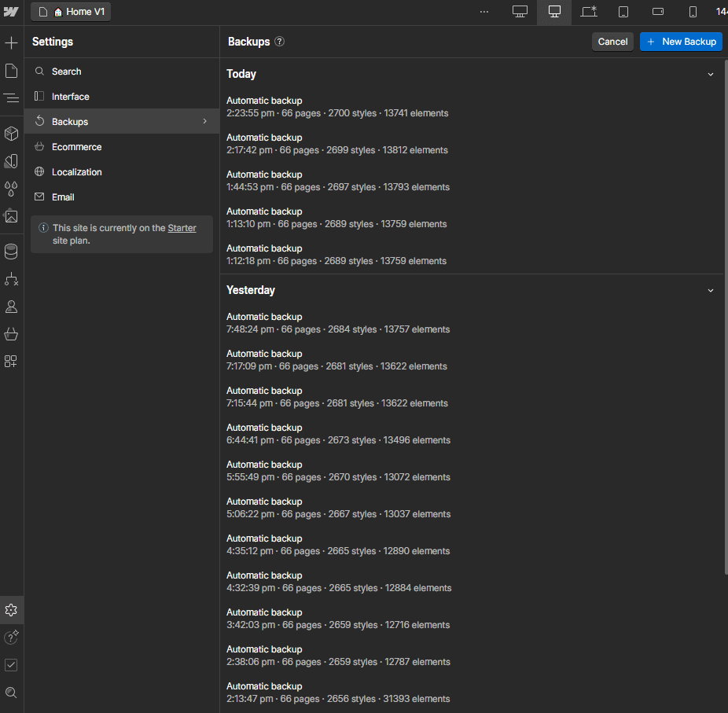Screen dimensions: 728x713
Task: Collapse the Today backups section
Action: (x=711, y=73)
